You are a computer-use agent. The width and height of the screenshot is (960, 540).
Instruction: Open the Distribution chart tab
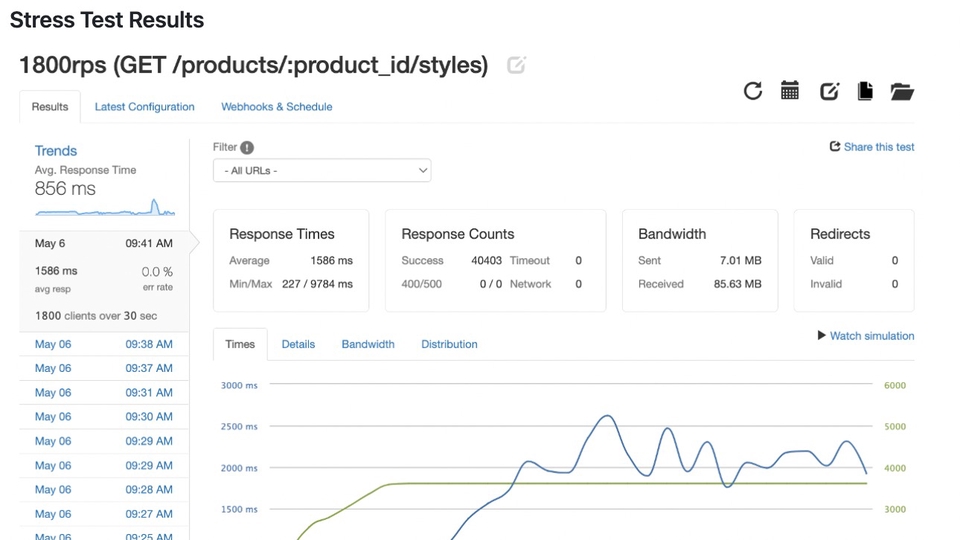pyautogui.click(x=449, y=344)
